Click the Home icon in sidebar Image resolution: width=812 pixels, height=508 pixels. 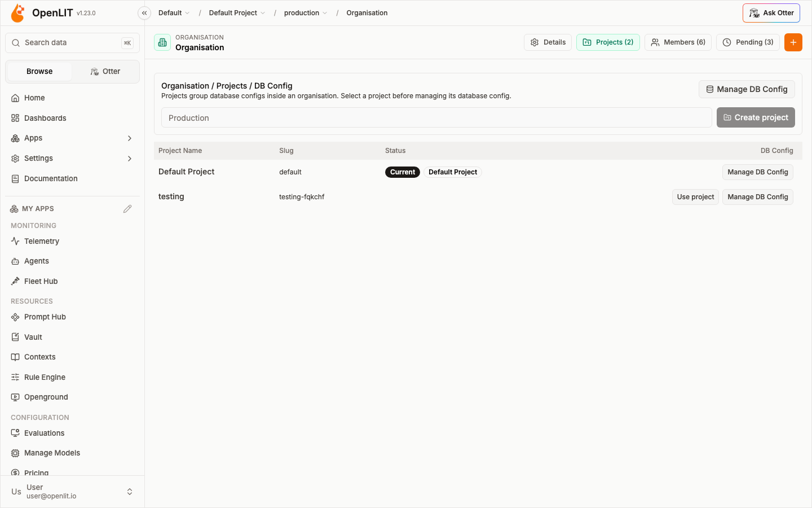click(15, 98)
